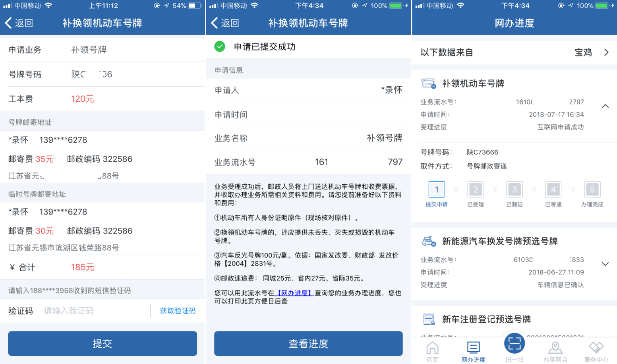617x364 pixels.
Task: Collapse the 补领机动车号牌 record
Action: point(605,106)
